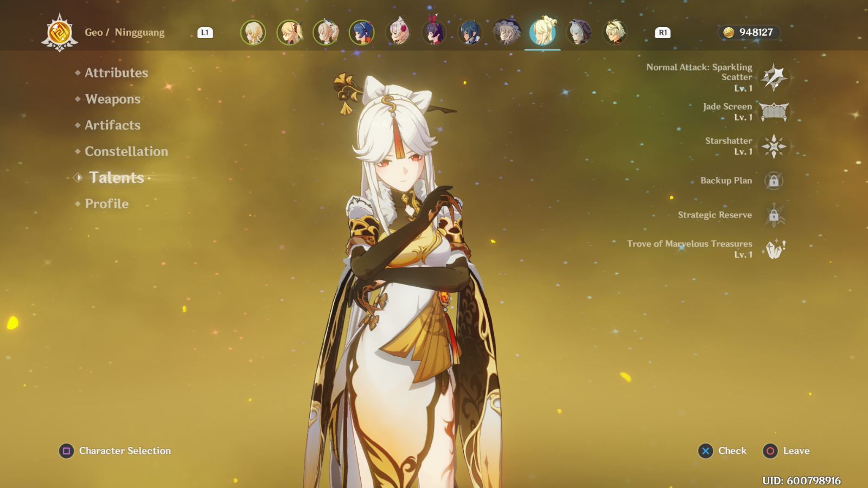Open the Trove of Marvelous Treasures crystal icon
Screen dimensions: 868x488
coord(774,249)
